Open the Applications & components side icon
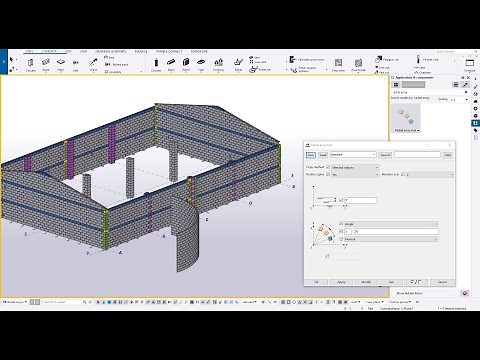 (x=475, y=123)
